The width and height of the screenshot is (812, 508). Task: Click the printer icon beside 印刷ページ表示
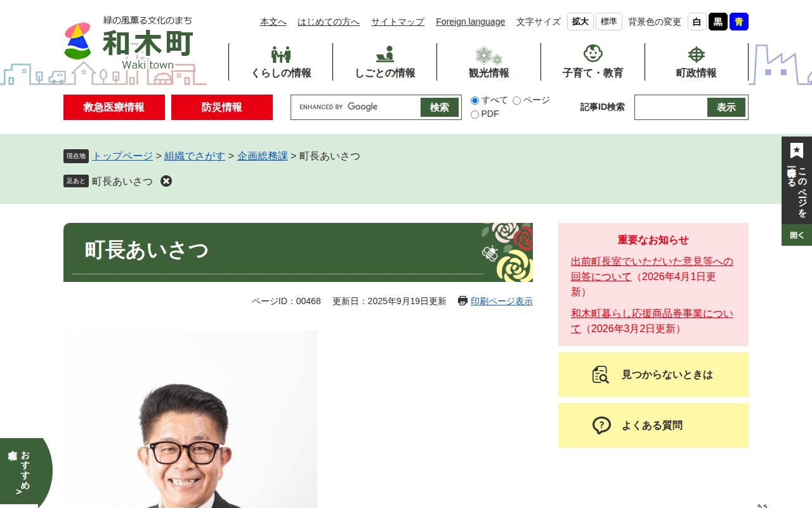tap(462, 300)
